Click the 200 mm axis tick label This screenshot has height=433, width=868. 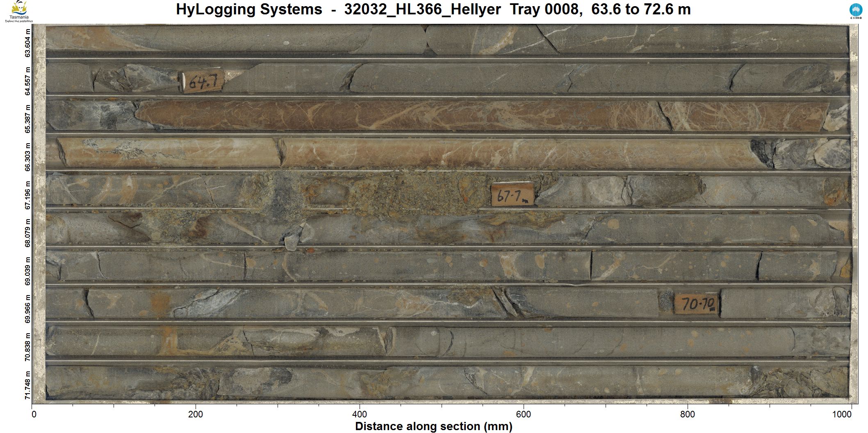[196, 415]
